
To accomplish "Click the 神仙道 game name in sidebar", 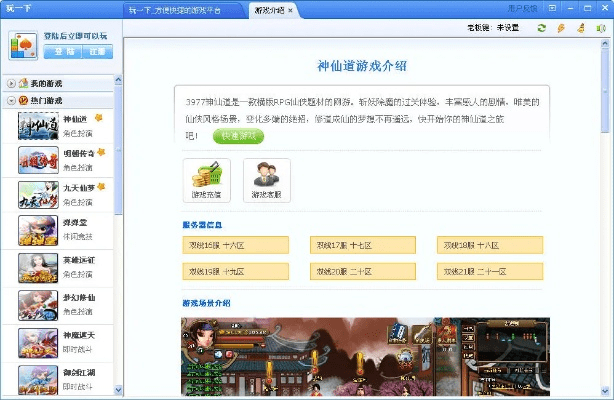I will point(75,119).
